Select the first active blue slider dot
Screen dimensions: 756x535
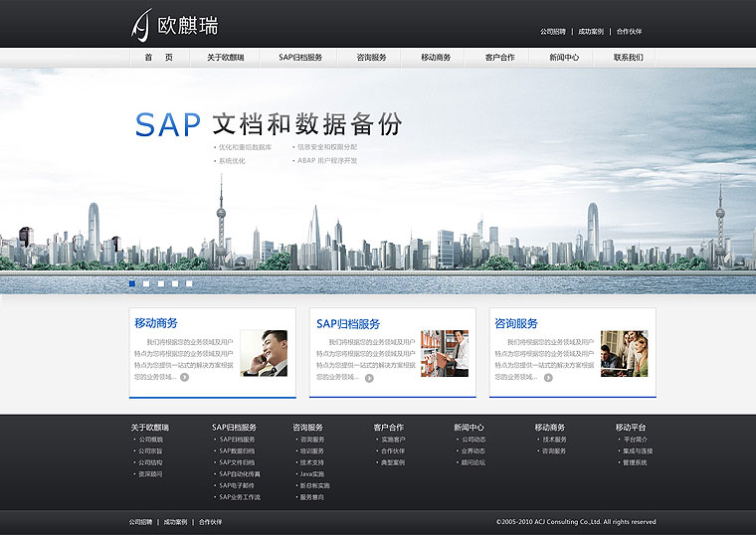(132, 283)
